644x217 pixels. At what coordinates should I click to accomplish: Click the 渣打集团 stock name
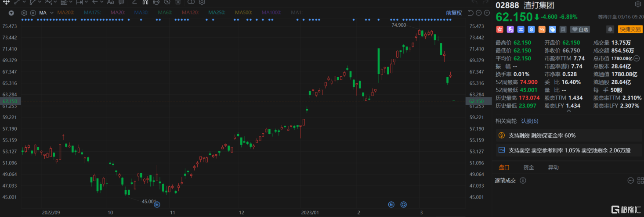pos(540,5)
